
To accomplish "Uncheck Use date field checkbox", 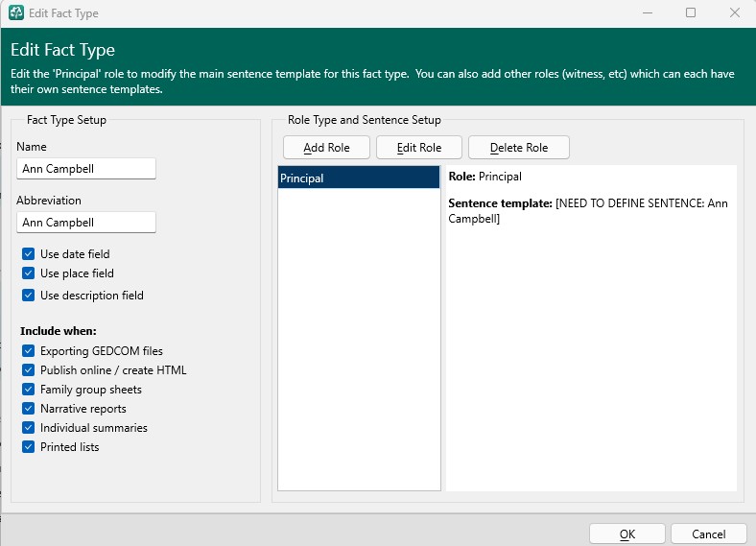I will pyautogui.click(x=29, y=254).
